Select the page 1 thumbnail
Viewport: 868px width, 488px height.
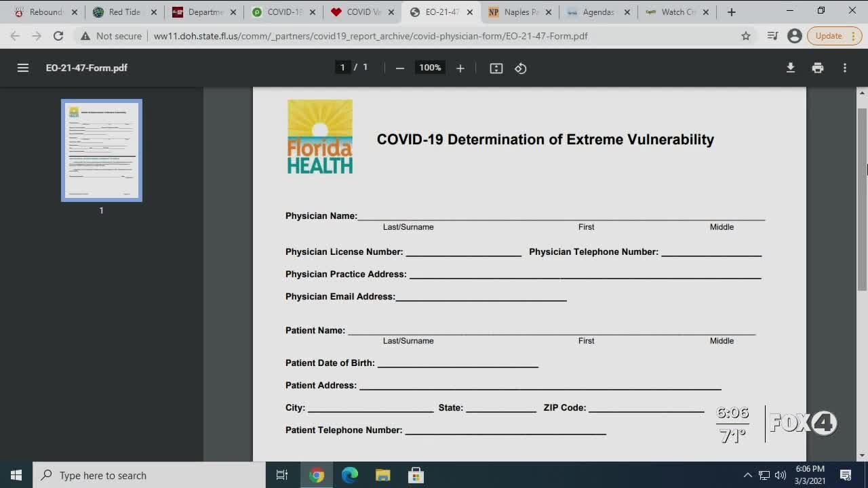click(102, 150)
